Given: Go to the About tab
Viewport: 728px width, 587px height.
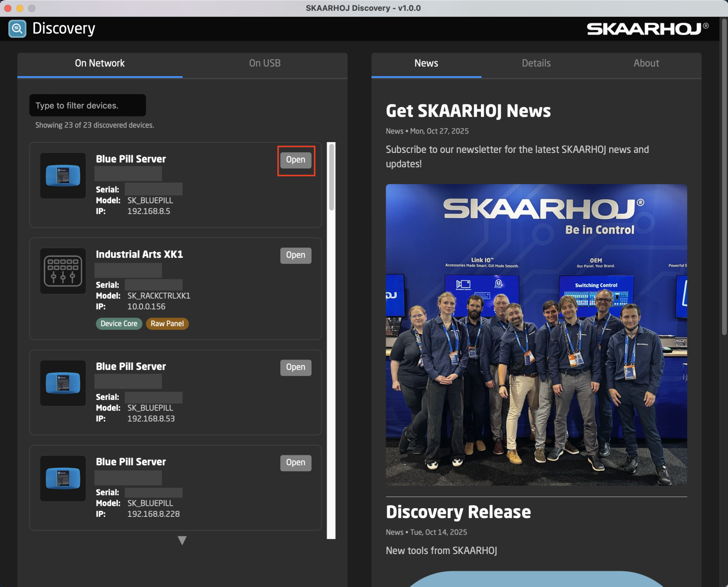Looking at the screenshot, I should pyautogui.click(x=646, y=63).
